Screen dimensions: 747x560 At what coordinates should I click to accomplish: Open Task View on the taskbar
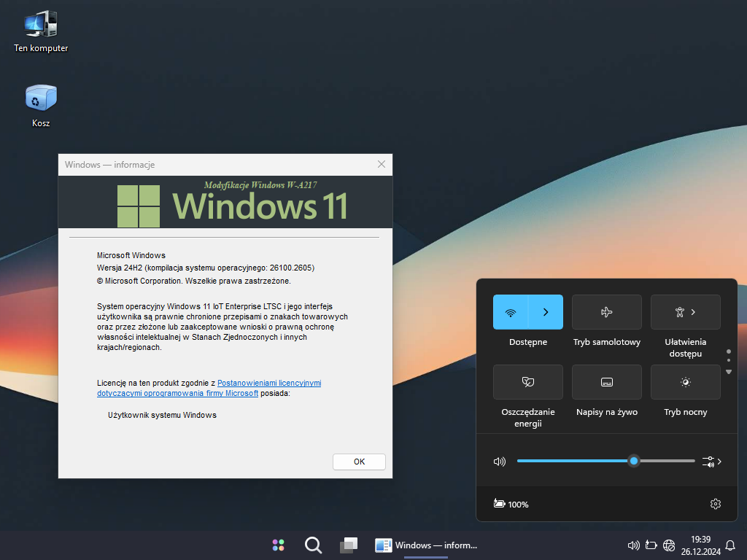[x=349, y=545]
